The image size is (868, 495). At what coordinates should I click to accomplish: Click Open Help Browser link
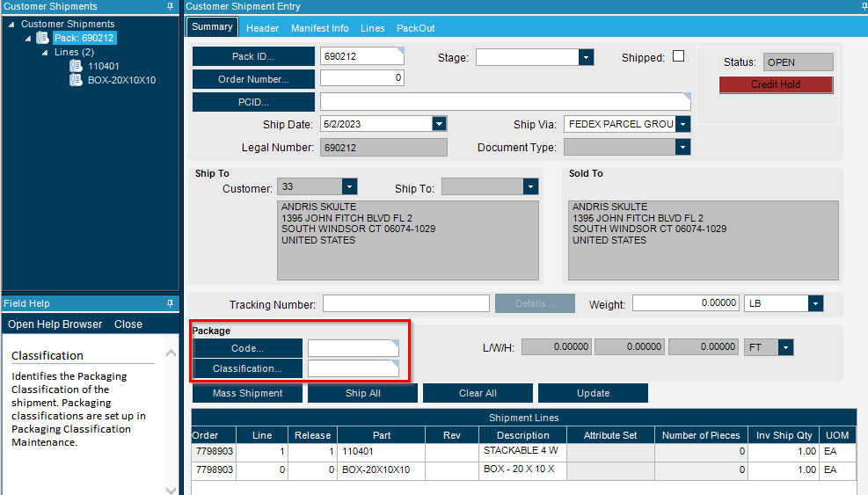pos(55,324)
